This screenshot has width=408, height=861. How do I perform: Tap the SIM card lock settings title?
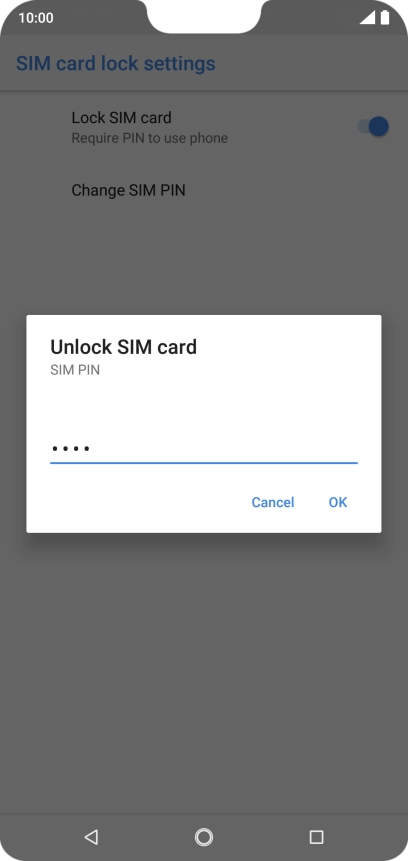(115, 64)
